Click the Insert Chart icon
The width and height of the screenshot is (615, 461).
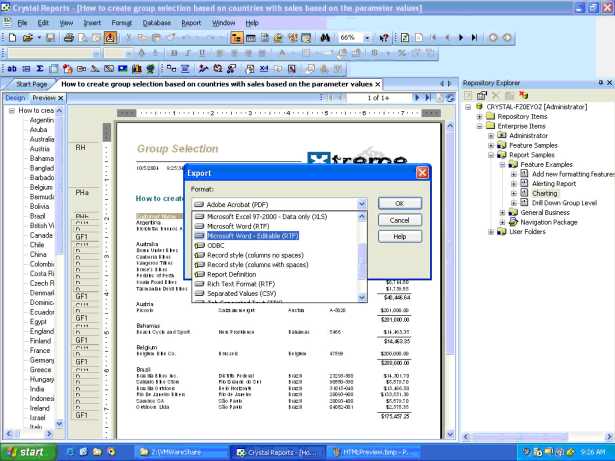(x=136, y=69)
